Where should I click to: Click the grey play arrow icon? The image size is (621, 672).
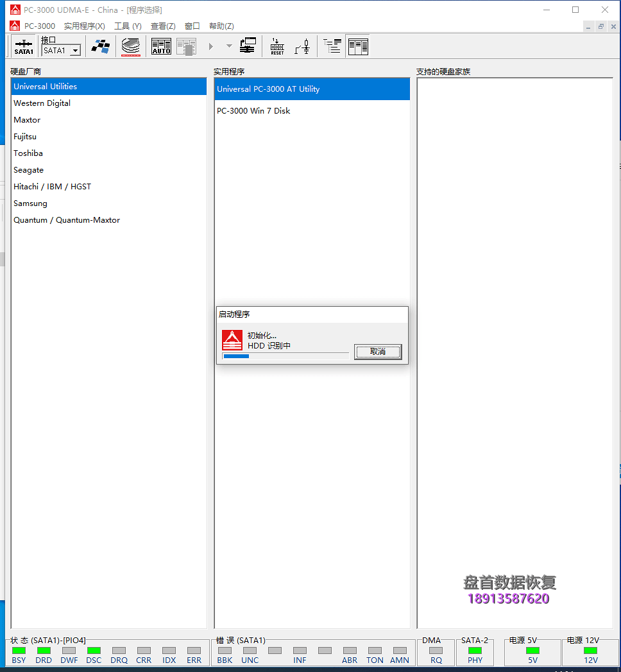[210, 46]
